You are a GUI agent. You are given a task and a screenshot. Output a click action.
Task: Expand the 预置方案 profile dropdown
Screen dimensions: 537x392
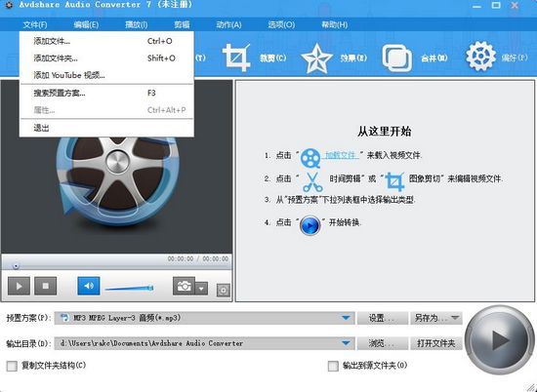pyautogui.click(x=347, y=318)
